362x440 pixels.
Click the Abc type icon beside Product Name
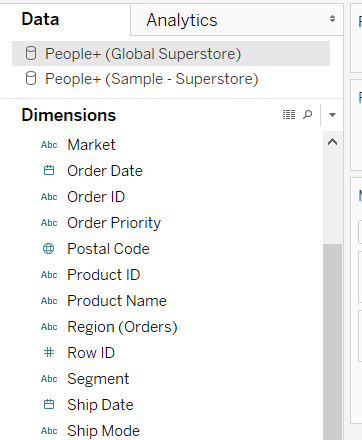49,301
